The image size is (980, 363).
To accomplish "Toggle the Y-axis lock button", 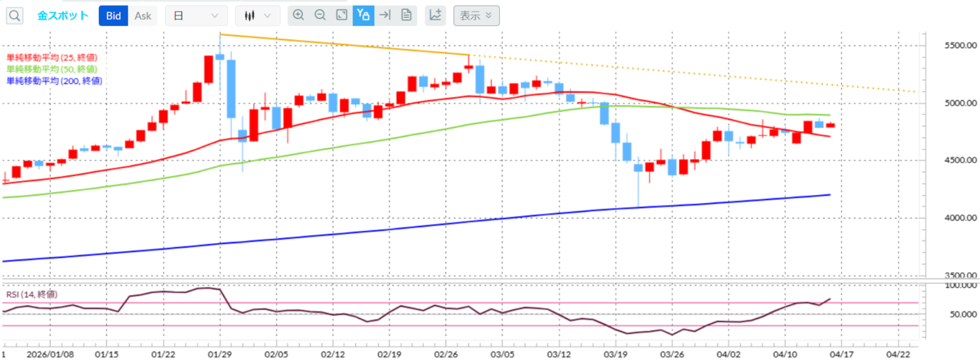I will tap(363, 15).
